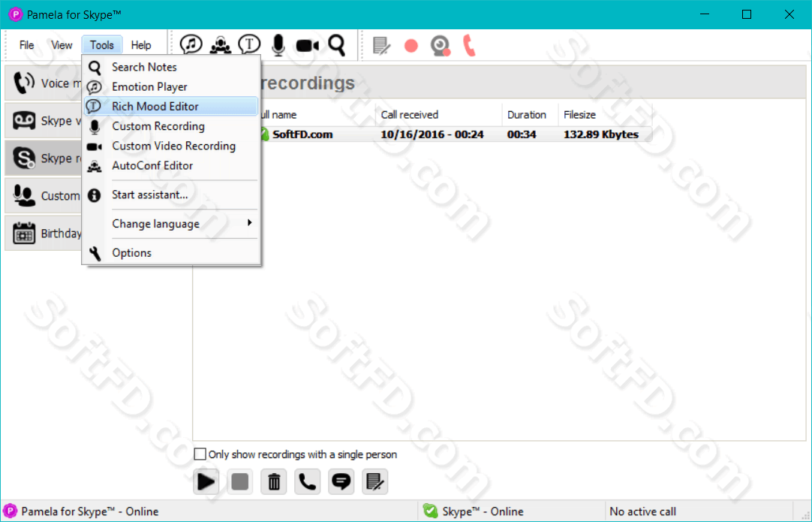Click the notes button beside the chat button
Image resolution: width=812 pixels, height=522 pixels.
(375, 481)
